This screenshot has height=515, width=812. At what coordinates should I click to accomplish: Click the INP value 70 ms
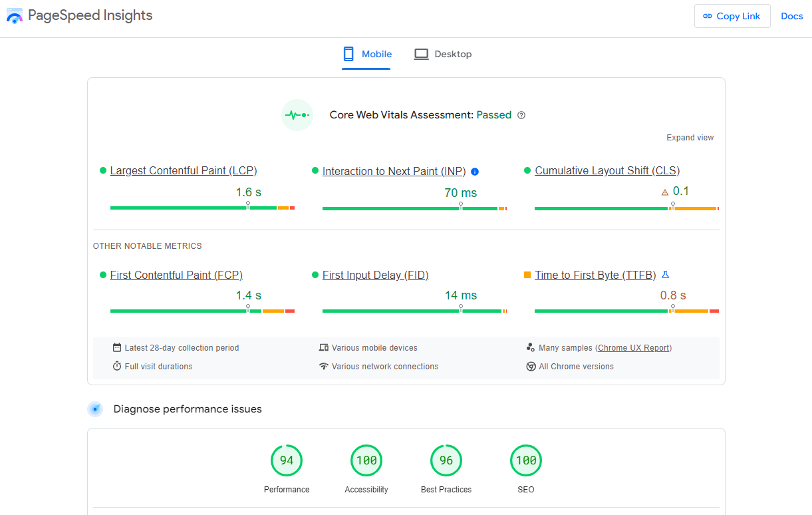click(x=461, y=193)
